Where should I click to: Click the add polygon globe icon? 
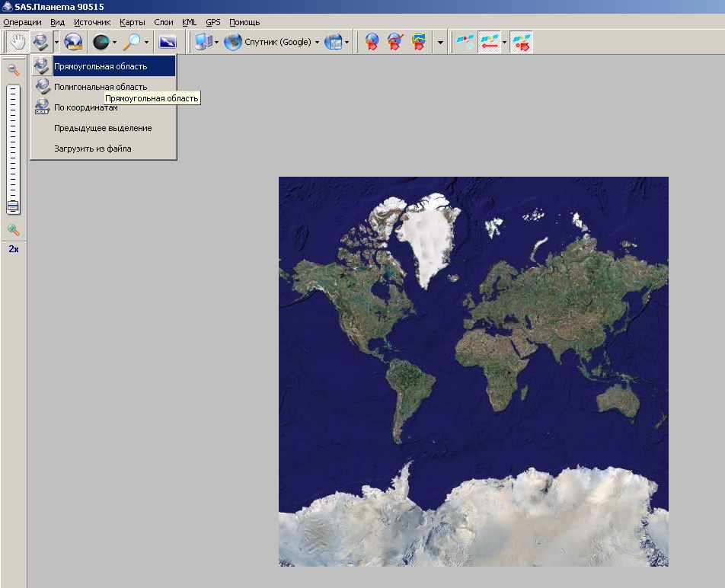418,42
